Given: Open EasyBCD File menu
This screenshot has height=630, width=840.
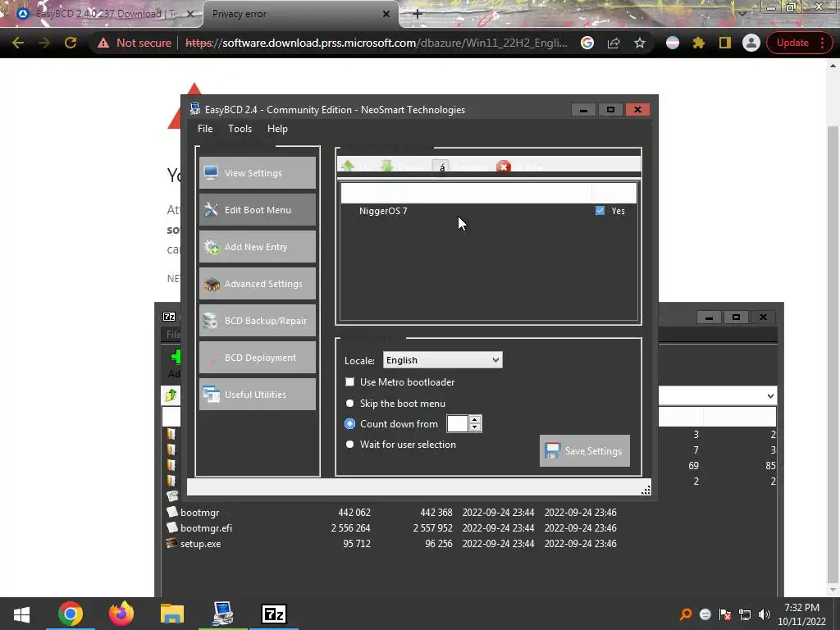Looking at the screenshot, I should click(x=205, y=129).
